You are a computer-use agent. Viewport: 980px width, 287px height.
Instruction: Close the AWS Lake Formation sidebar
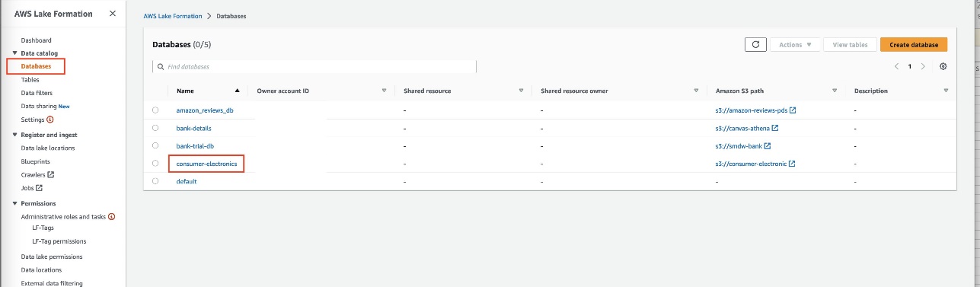(113, 14)
